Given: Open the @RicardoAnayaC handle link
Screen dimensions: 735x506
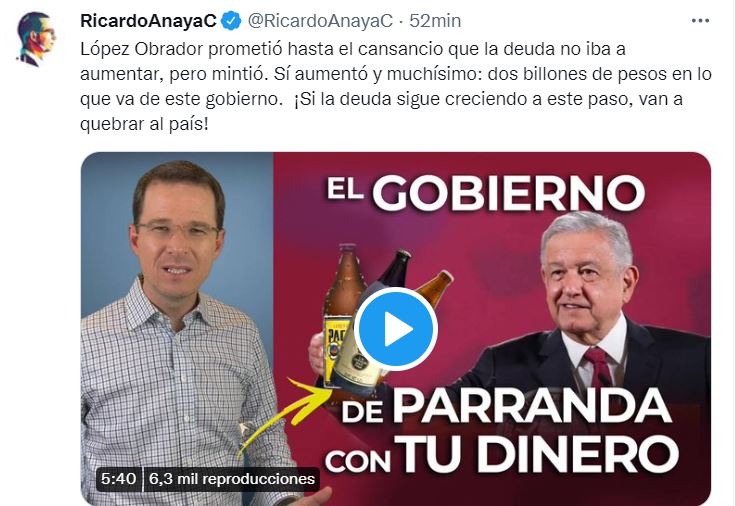Looking at the screenshot, I should [320, 21].
